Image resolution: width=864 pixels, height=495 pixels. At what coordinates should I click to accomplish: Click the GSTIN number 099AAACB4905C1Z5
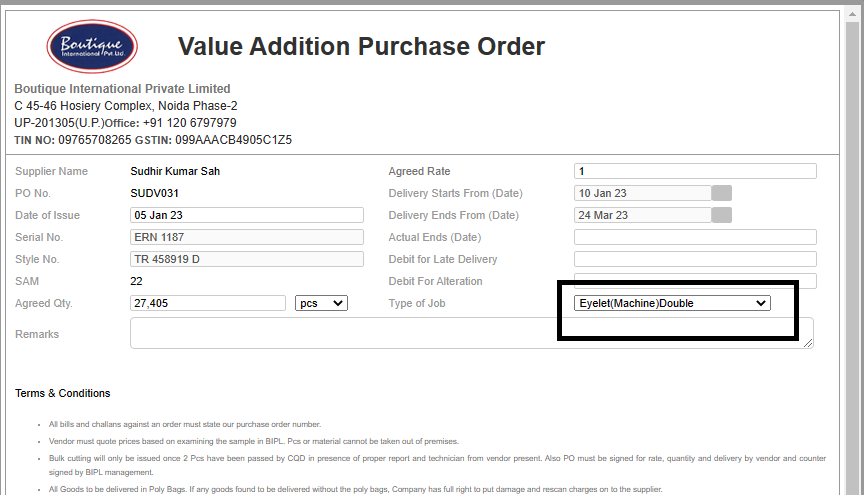coord(234,140)
